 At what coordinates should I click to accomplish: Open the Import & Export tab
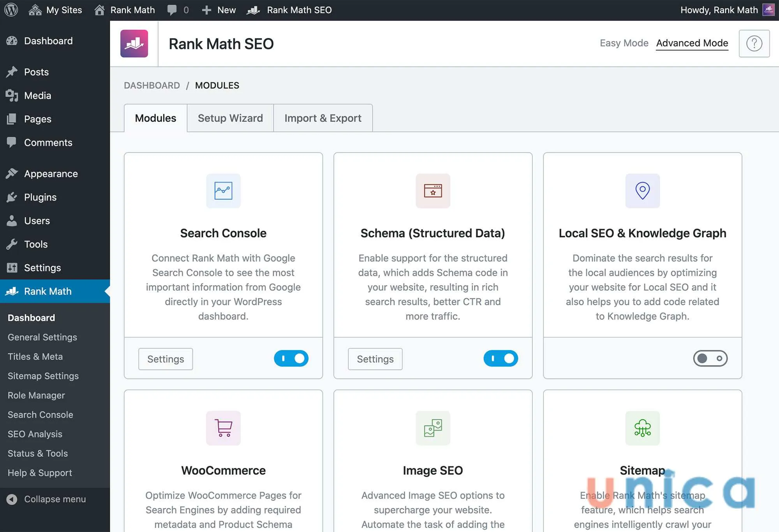pyautogui.click(x=323, y=118)
